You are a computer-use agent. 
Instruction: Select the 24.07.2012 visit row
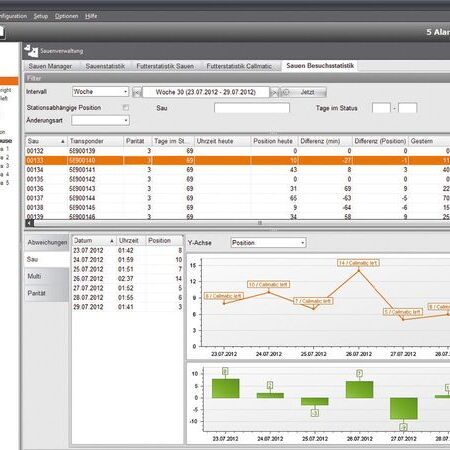point(128,260)
